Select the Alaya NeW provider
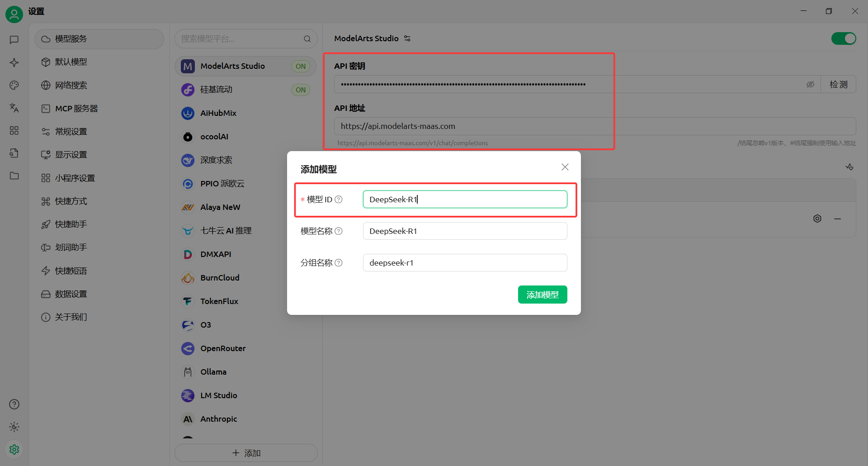The height and width of the screenshot is (466, 868). coord(231,207)
